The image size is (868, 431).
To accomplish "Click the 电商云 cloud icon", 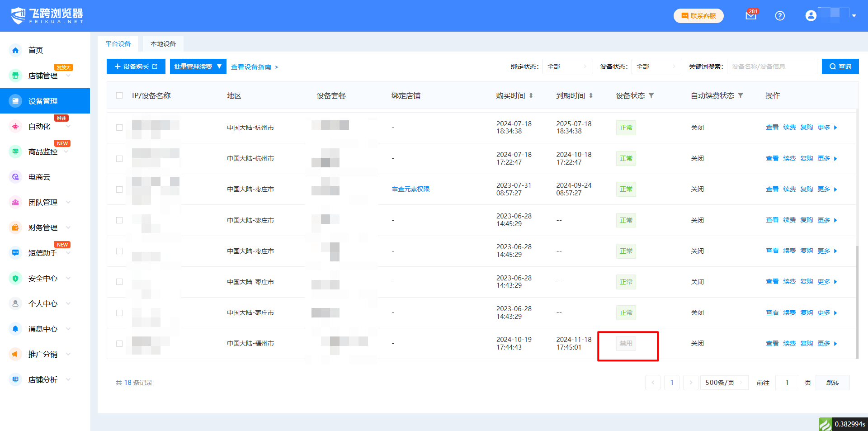I will [15, 177].
